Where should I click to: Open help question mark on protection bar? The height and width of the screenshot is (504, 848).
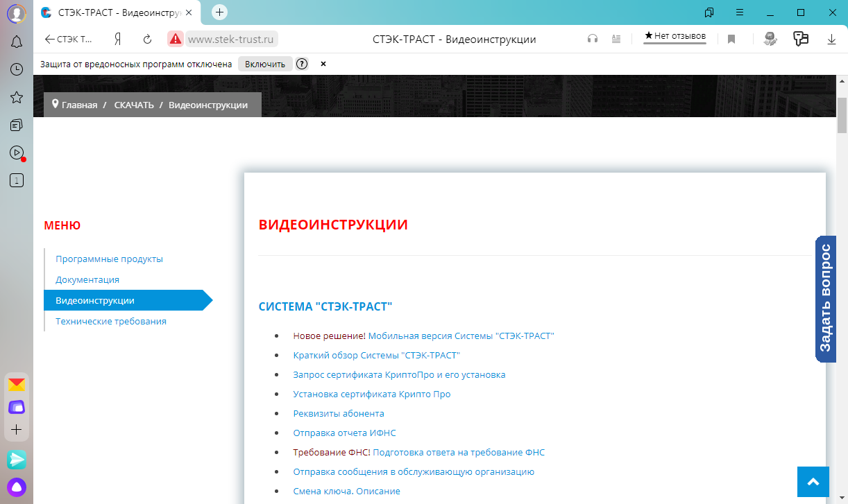click(302, 64)
